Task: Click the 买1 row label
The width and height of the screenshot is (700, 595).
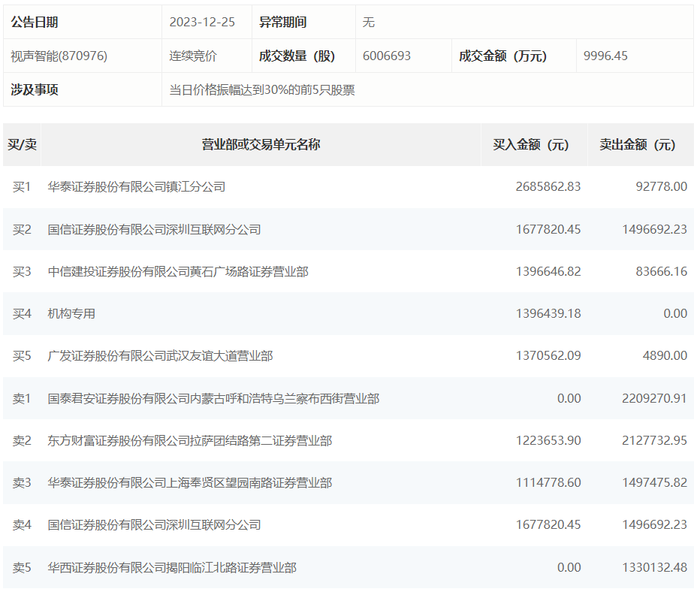Action: coord(21,187)
